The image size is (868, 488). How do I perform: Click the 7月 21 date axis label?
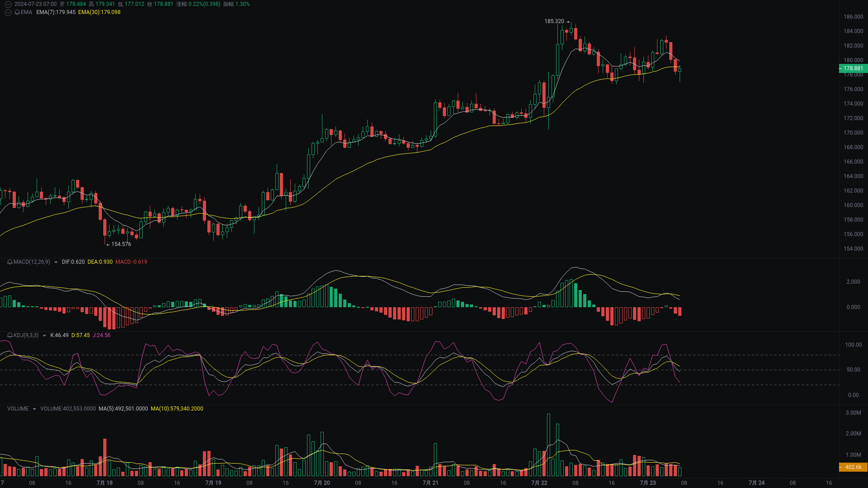tap(431, 483)
